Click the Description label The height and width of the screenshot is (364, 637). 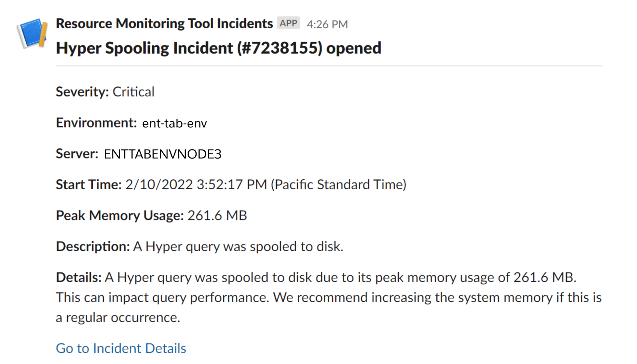93,247
